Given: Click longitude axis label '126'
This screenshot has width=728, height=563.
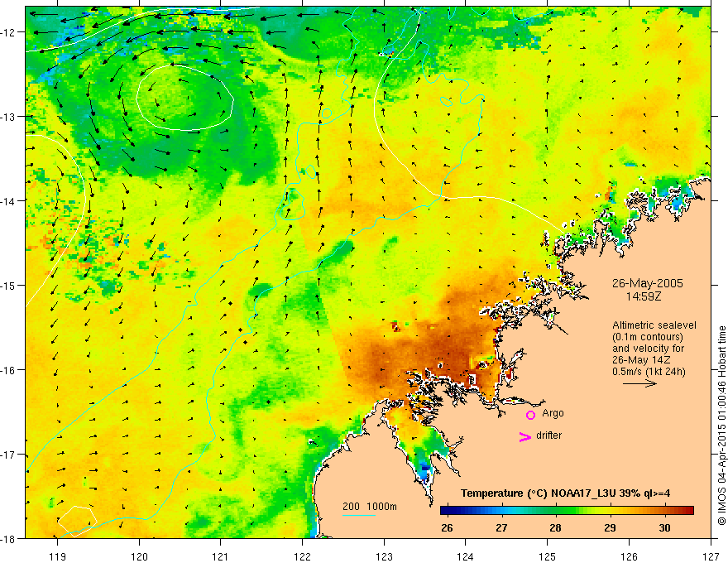Looking at the screenshot, I should tap(629, 556).
